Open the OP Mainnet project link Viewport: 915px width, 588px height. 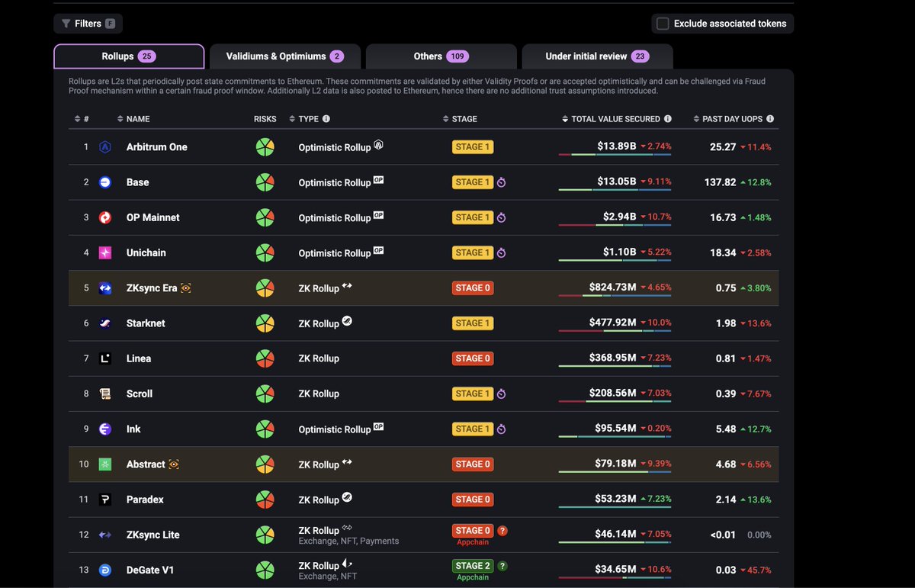153,217
